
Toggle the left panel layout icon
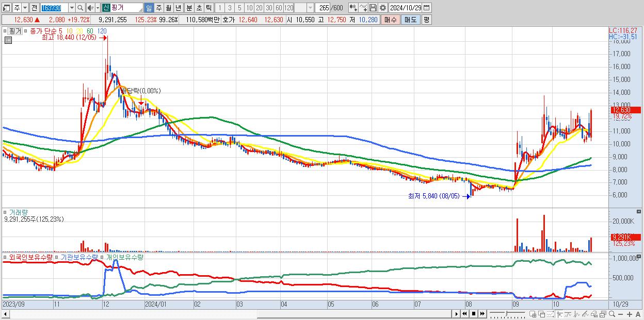pos(7,8)
